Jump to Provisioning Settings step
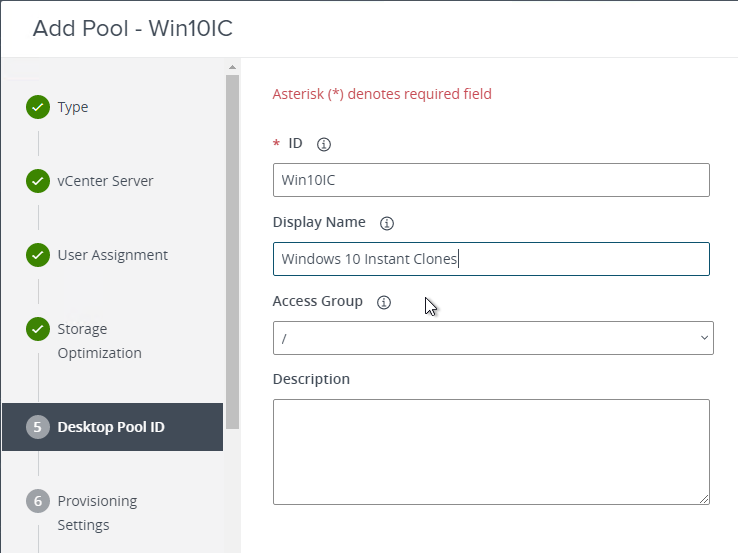Viewport: 738px width, 553px height. point(97,513)
